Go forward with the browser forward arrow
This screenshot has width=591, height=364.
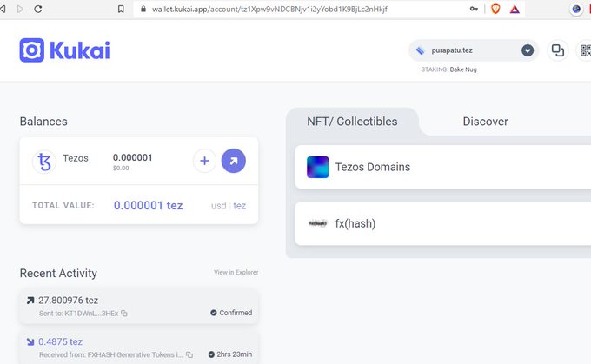(20, 9)
